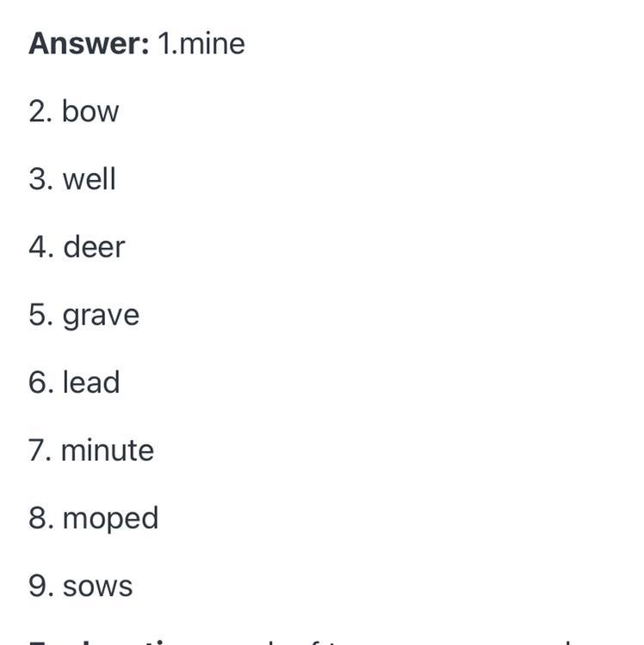Click the number "8." before moped
Image resolution: width=644 pixels, height=645 pixels.
pos(40,518)
